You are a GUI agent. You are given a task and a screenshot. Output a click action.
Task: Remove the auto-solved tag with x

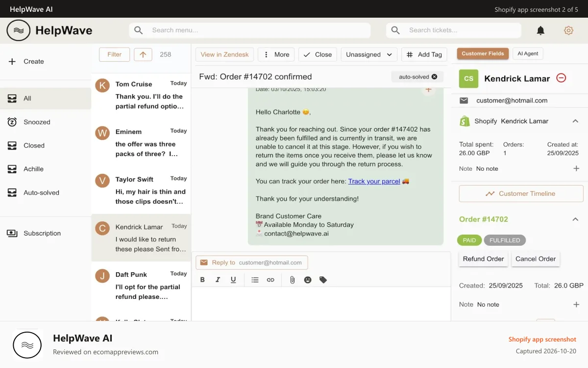click(434, 77)
